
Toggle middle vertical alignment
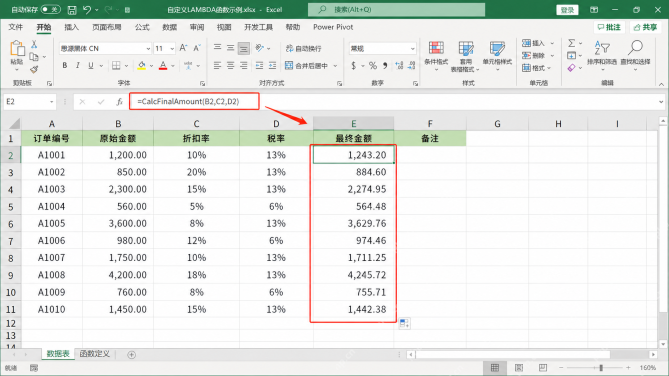click(x=230, y=48)
